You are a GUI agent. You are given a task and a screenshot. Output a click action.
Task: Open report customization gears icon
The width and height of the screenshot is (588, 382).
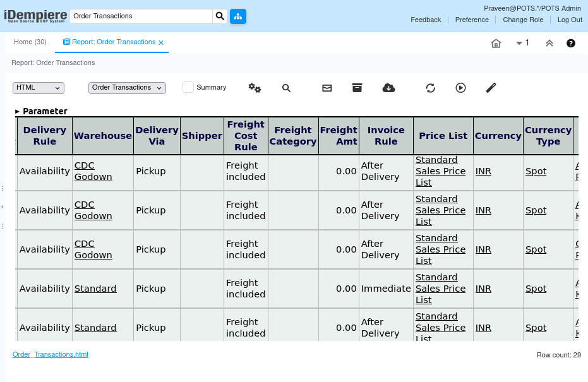click(255, 88)
